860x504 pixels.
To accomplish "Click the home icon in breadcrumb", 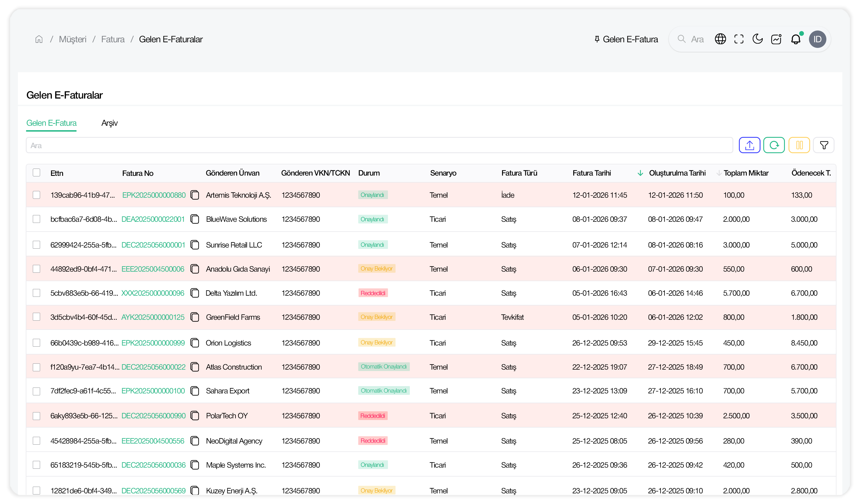I will pyautogui.click(x=39, y=39).
